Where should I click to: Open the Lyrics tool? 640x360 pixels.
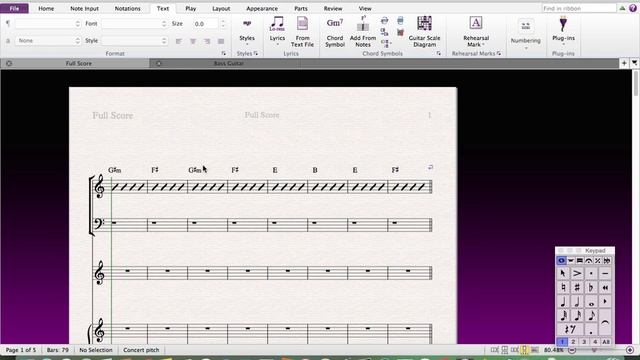[x=277, y=32]
